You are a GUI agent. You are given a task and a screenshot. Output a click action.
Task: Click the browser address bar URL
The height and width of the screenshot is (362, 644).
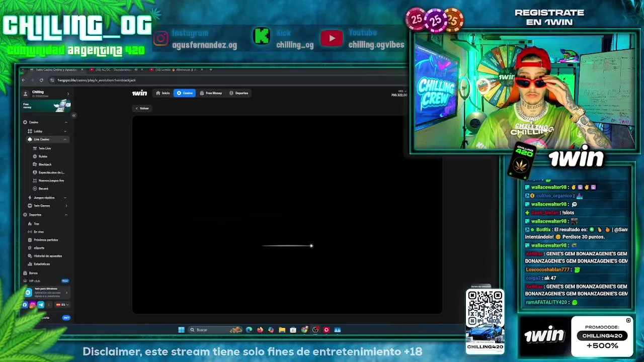[96, 80]
